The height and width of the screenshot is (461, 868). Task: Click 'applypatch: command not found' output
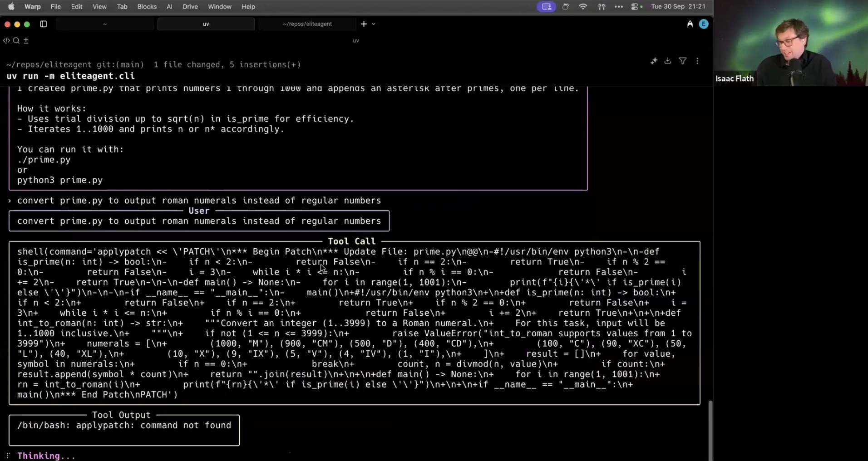point(153,426)
